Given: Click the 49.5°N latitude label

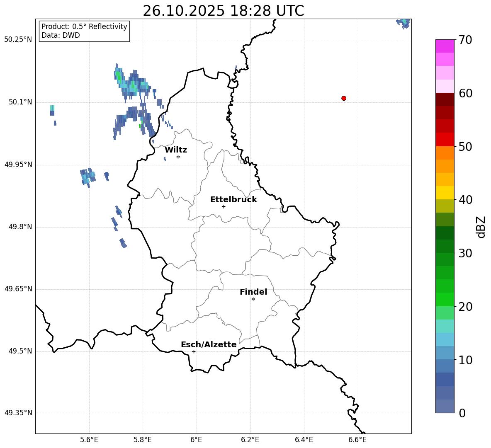Looking at the screenshot, I should [x=20, y=351].
